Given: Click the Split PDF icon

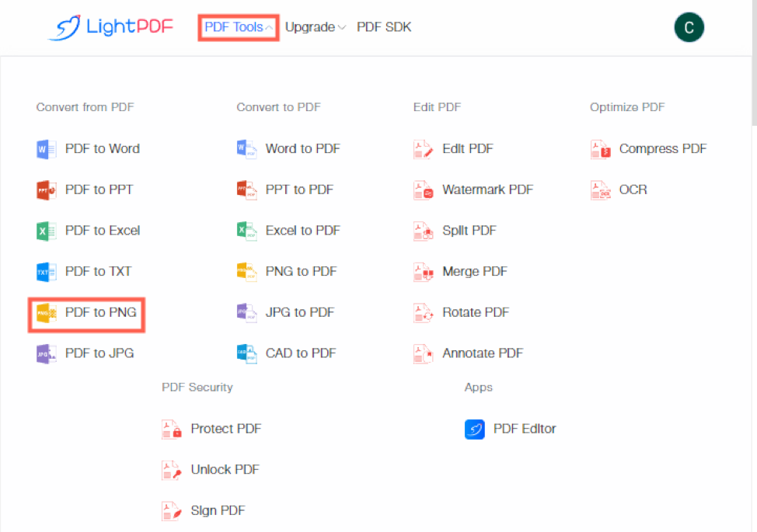Looking at the screenshot, I should pos(424,231).
